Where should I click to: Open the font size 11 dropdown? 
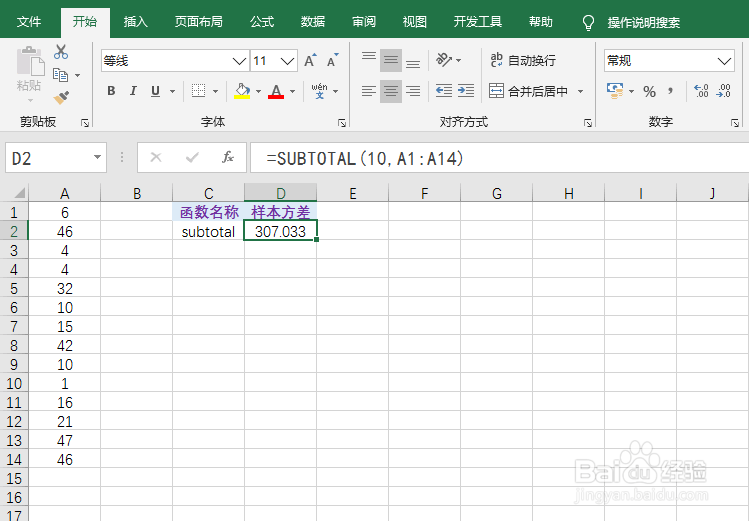click(x=287, y=61)
